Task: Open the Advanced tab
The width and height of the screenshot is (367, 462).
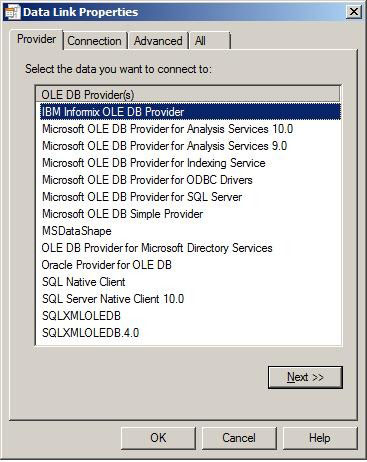Action: pos(158,41)
